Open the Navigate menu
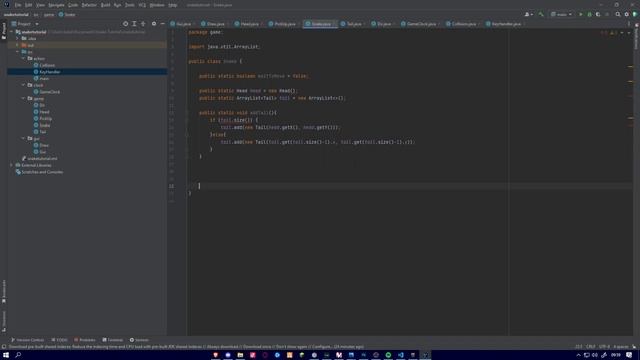Screen dimensions: 640x360 tap(56, 5)
